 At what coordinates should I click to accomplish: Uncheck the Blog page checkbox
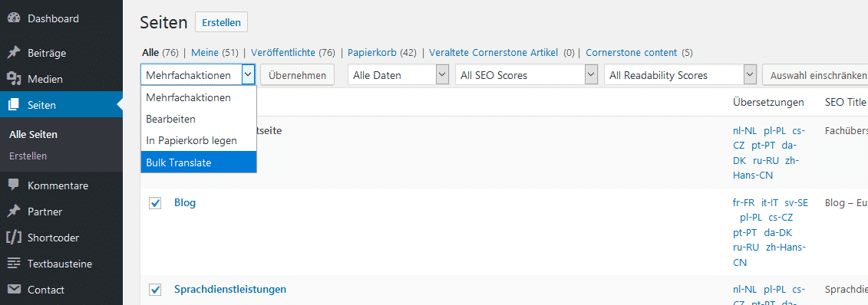[x=155, y=203]
